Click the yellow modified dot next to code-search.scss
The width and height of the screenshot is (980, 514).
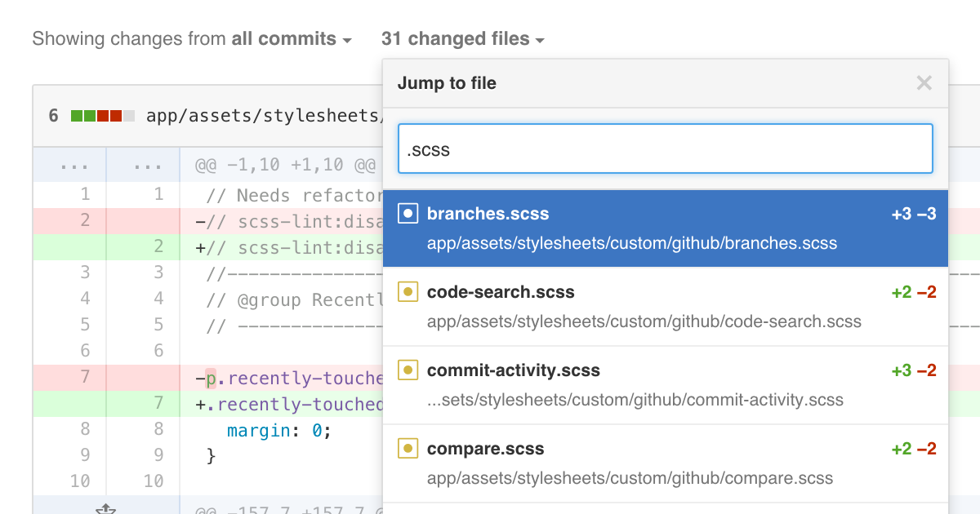408,291
